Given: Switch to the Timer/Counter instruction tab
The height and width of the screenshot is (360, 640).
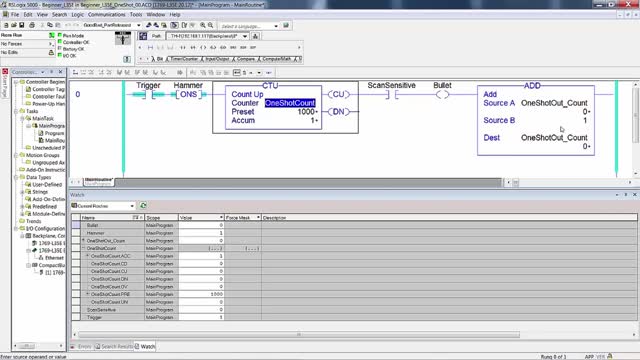Looking at the screenshot, I should (184, 59).
